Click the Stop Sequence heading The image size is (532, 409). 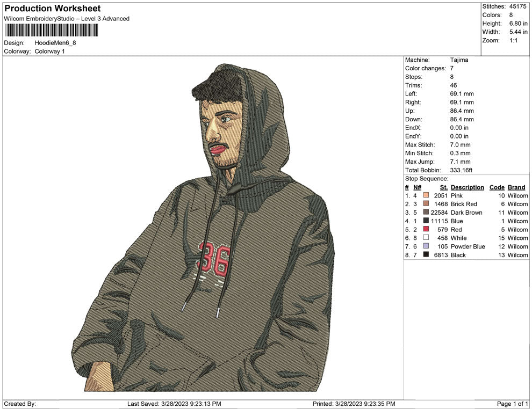click(x=426, y=178)
